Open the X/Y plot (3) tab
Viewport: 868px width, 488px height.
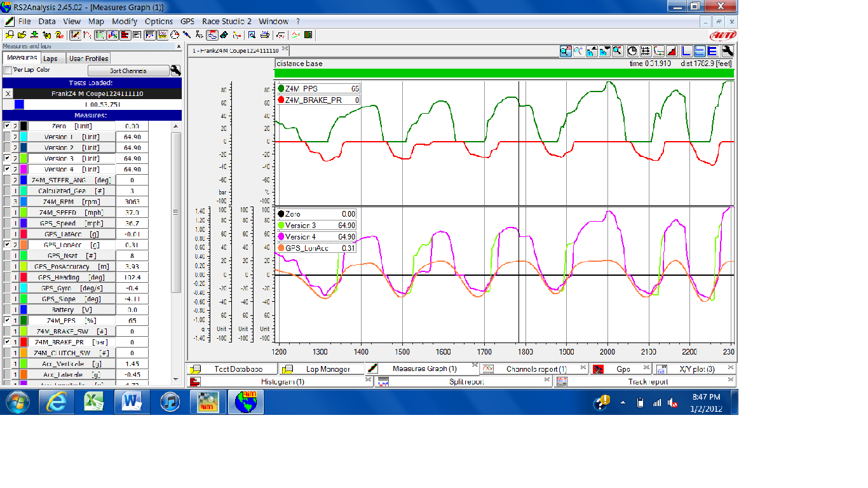point(696,369)
